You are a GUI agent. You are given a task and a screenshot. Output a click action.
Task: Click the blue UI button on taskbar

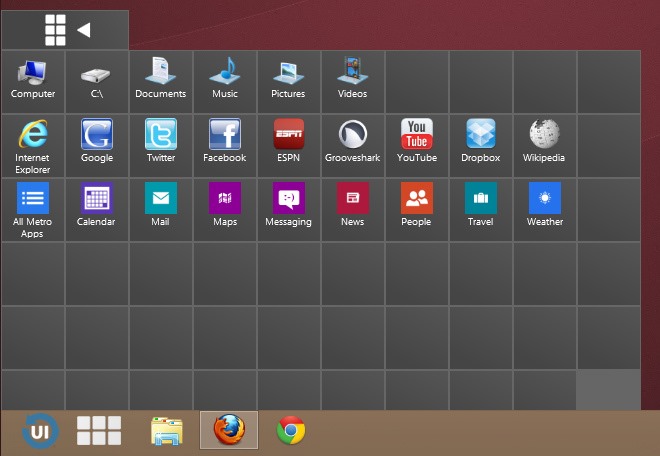click(40, 431)
